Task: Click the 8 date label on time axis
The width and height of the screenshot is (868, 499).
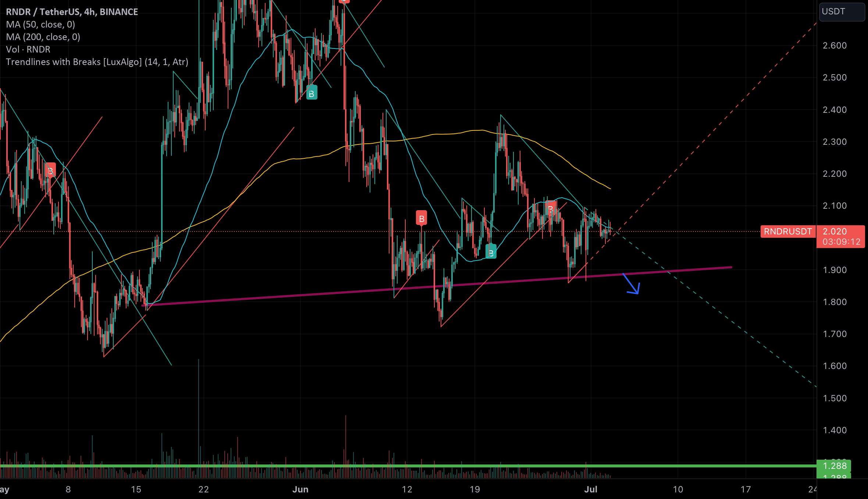Action: (68, 489)
